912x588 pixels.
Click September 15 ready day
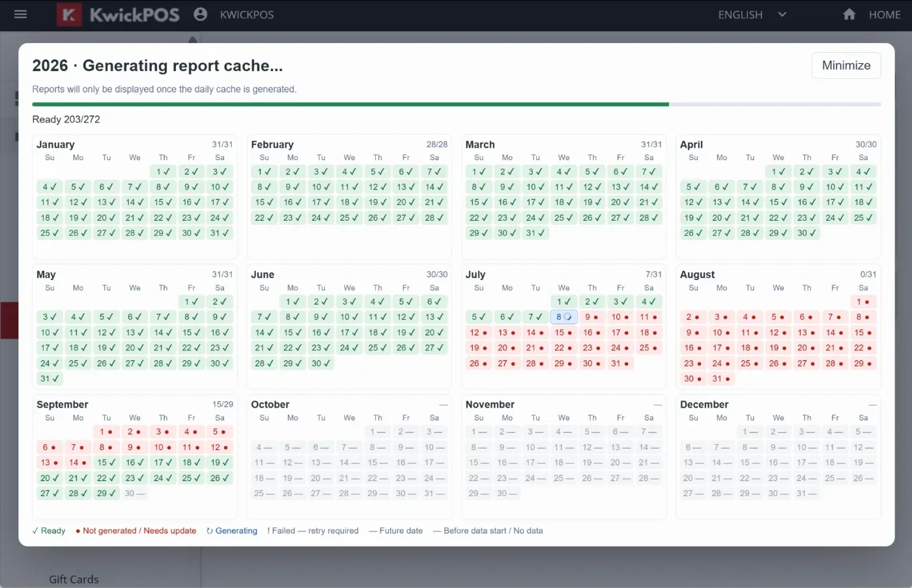click(106, 463)
